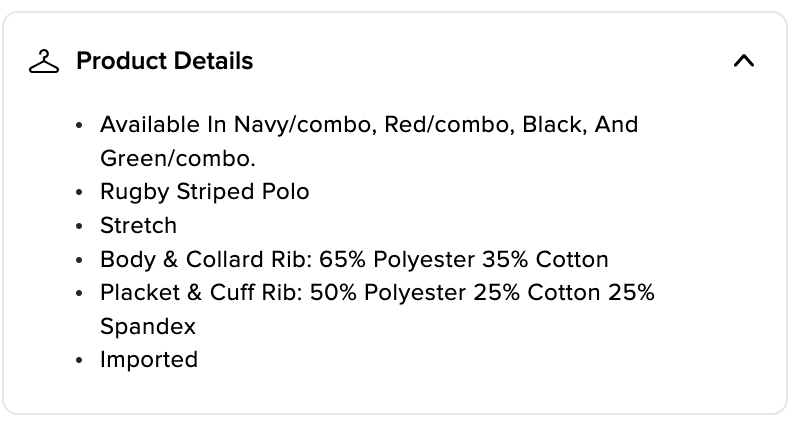
Task: Click the 'Imported' list item
Action: click(x=149, y=359)
